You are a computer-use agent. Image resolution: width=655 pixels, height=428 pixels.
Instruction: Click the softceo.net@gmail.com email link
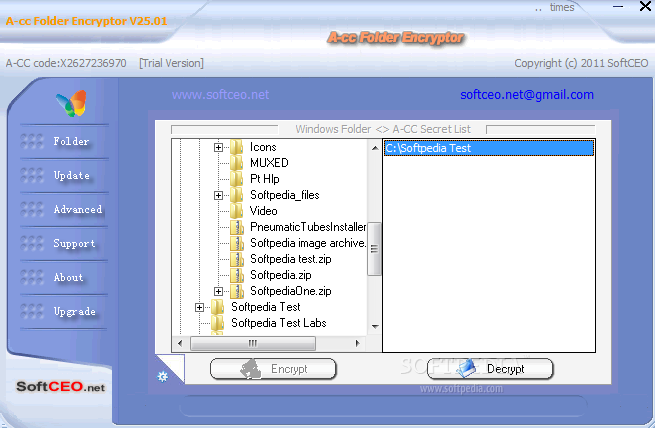click(x=527, y=95)
